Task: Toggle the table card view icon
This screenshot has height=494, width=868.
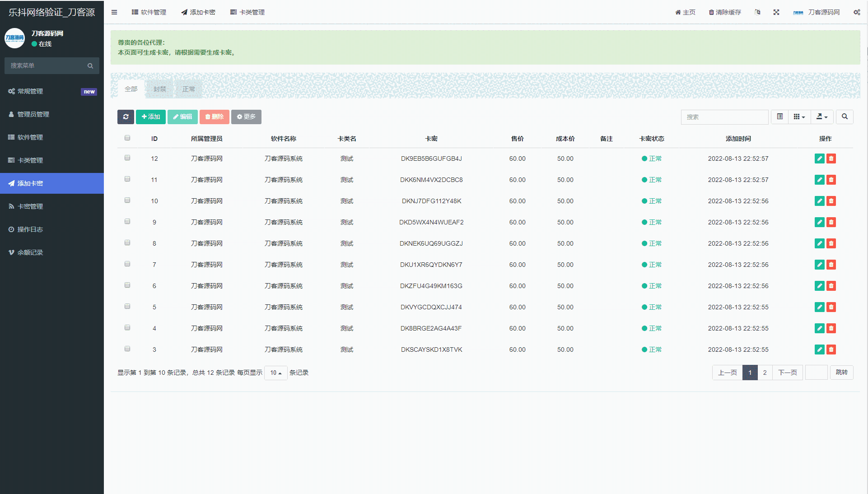Action: (x=779, y=117)
